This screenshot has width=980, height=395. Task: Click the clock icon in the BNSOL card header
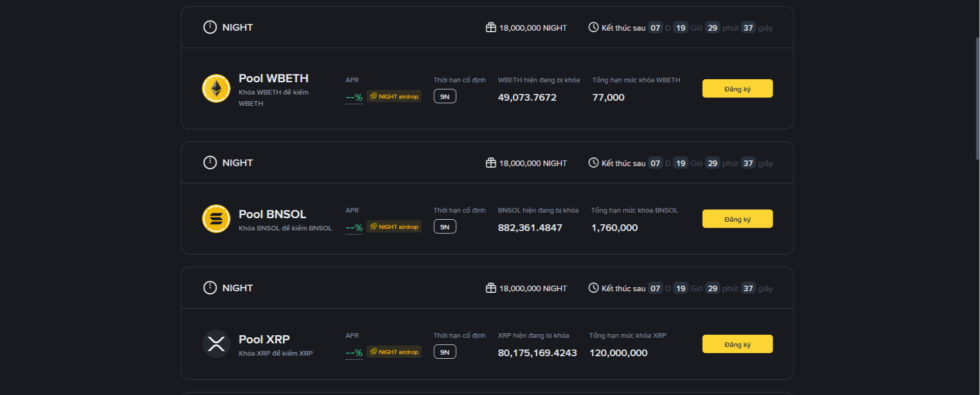tap(593, 163)
